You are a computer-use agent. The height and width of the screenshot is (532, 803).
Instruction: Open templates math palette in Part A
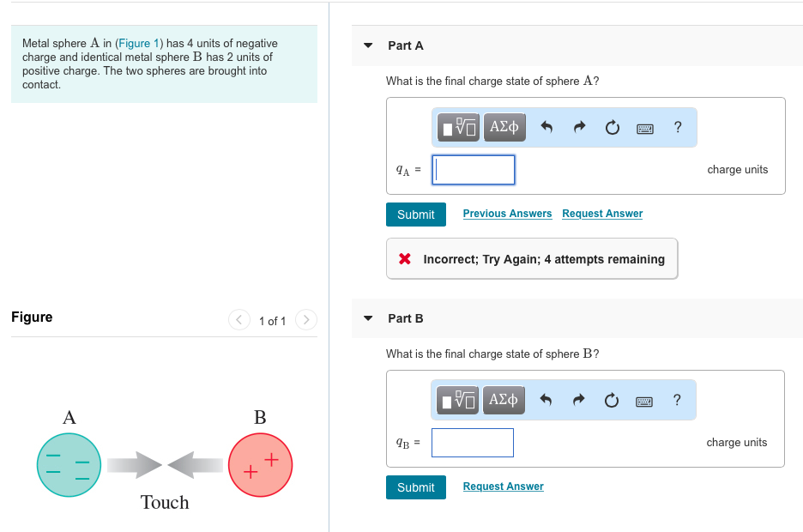[460, 128]
